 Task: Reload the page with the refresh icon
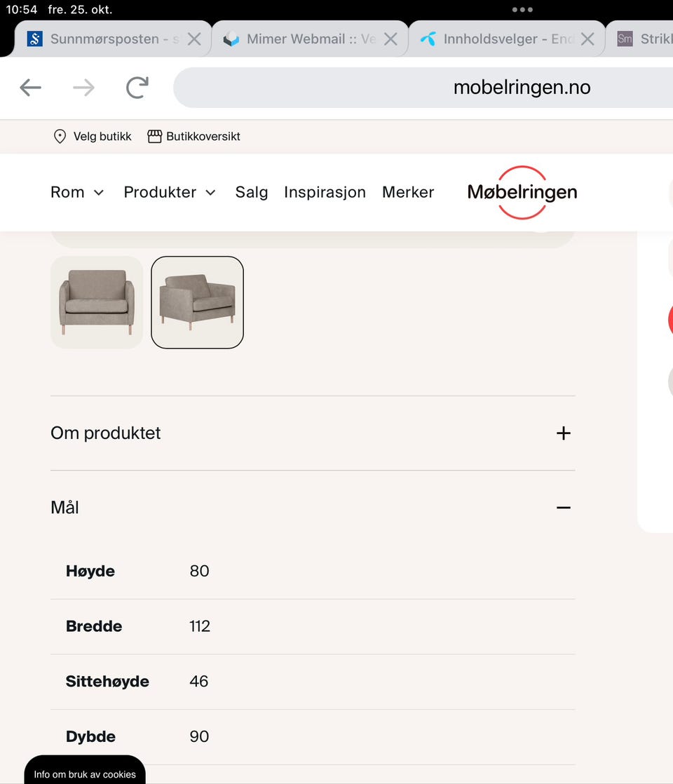137,88
